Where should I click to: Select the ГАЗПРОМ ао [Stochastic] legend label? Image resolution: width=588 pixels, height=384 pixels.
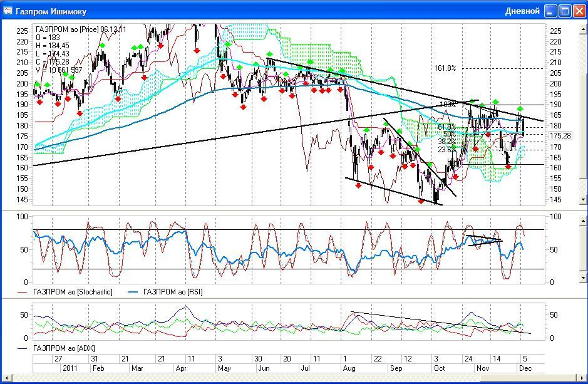pyautogui.click(x=73, y=292)
